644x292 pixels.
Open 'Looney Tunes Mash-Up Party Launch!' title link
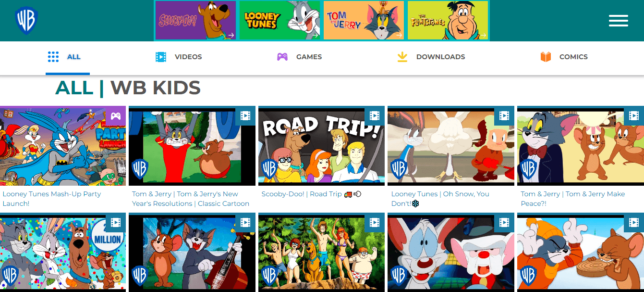pyautogui.click(x=52, y=199)
